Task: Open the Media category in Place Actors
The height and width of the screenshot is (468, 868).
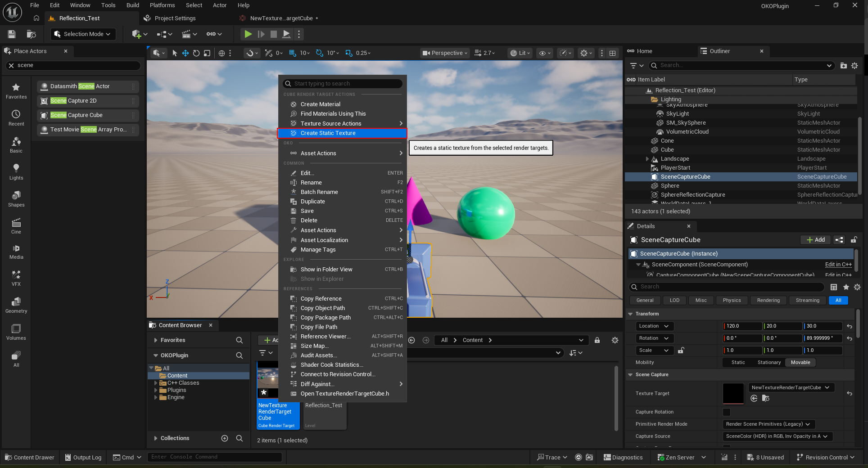Action: tap(16, 252)
